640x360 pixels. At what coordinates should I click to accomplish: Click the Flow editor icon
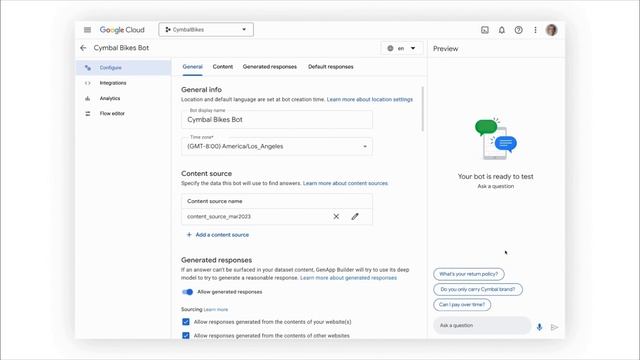(x=88, y=113)
